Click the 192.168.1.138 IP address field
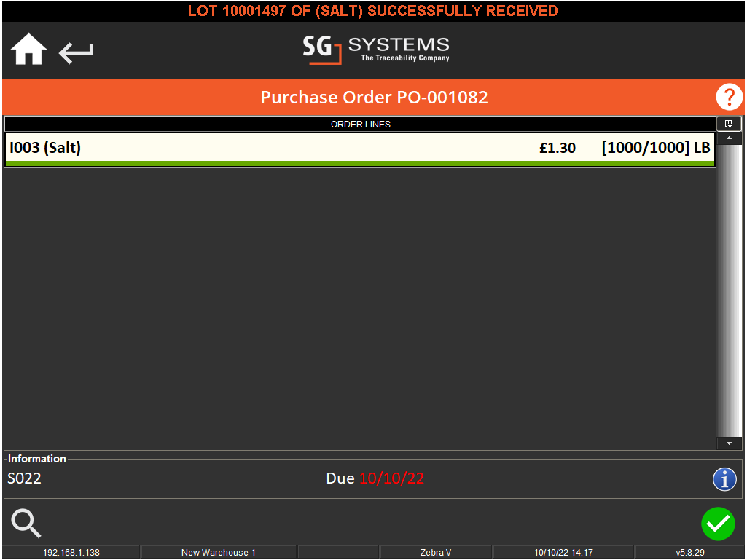This screenshot has height=560, width=747. tap(71, 553)
